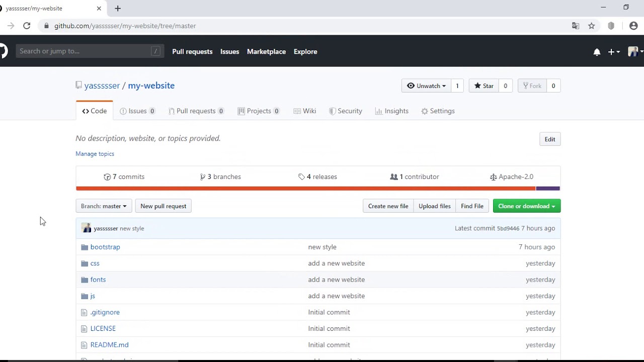Click the site lock icon in address bar
Screen dimensions: 644x362
pyautogui.click(x=46, y=26)
